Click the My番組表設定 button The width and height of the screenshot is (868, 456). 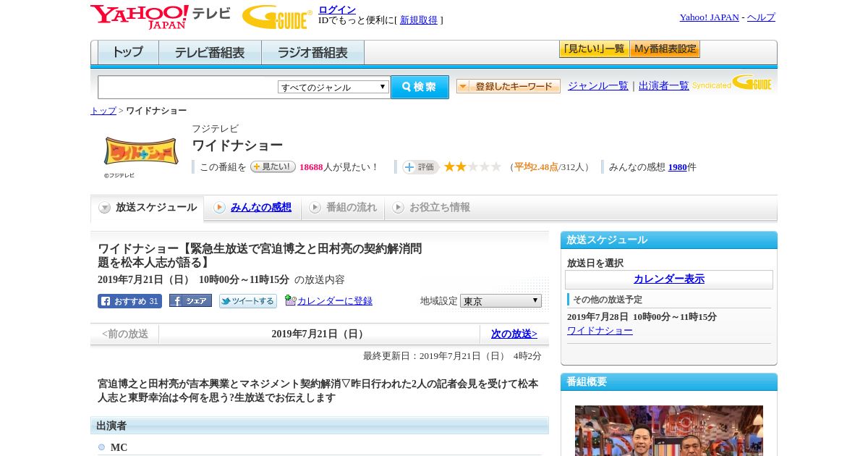(x=665, y=49)
